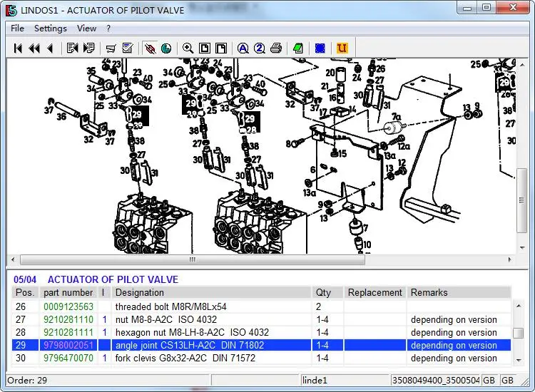Click the diagram vertical scrollbar thumb

pos(521,200)
